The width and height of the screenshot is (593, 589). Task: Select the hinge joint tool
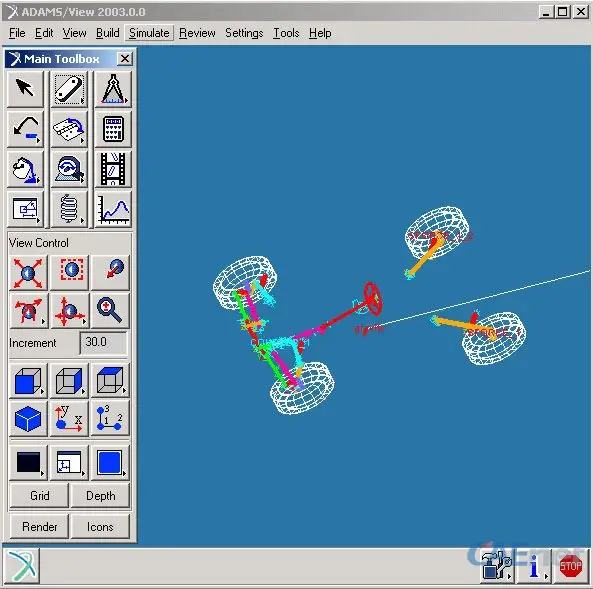tap(68, 129)
